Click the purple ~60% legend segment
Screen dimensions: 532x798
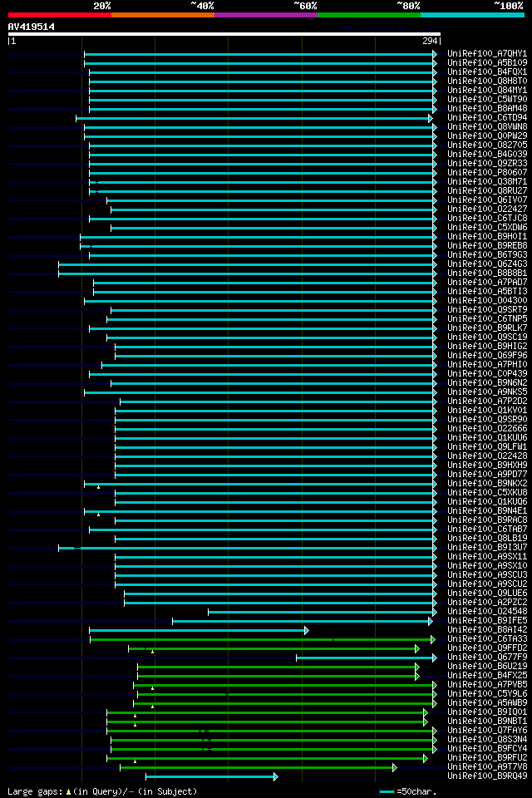(x=266, y=15)
